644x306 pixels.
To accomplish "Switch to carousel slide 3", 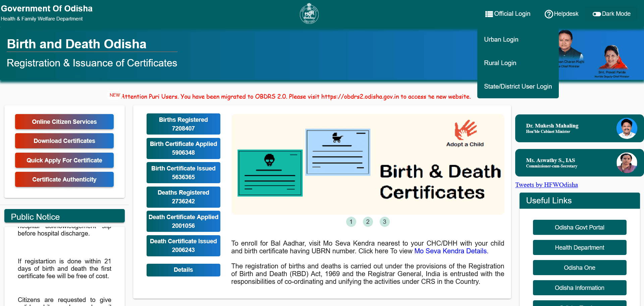I will coord(384,222).
